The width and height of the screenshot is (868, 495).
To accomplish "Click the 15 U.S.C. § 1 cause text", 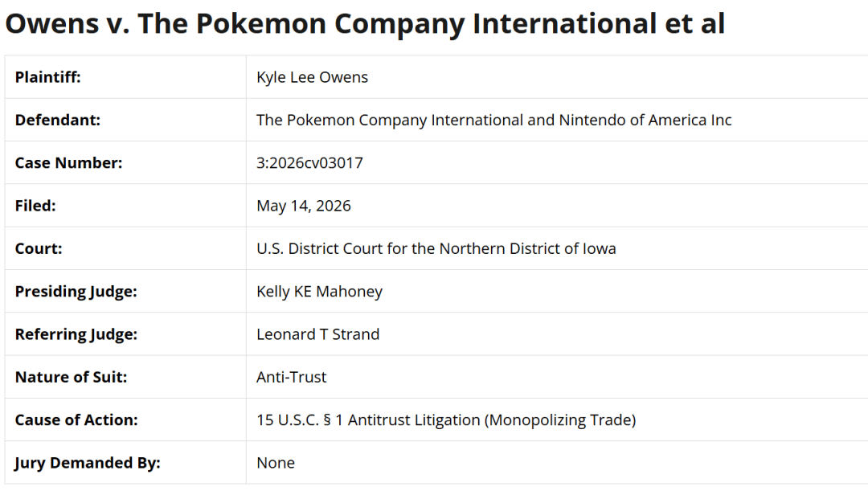I will click(446, 420).
